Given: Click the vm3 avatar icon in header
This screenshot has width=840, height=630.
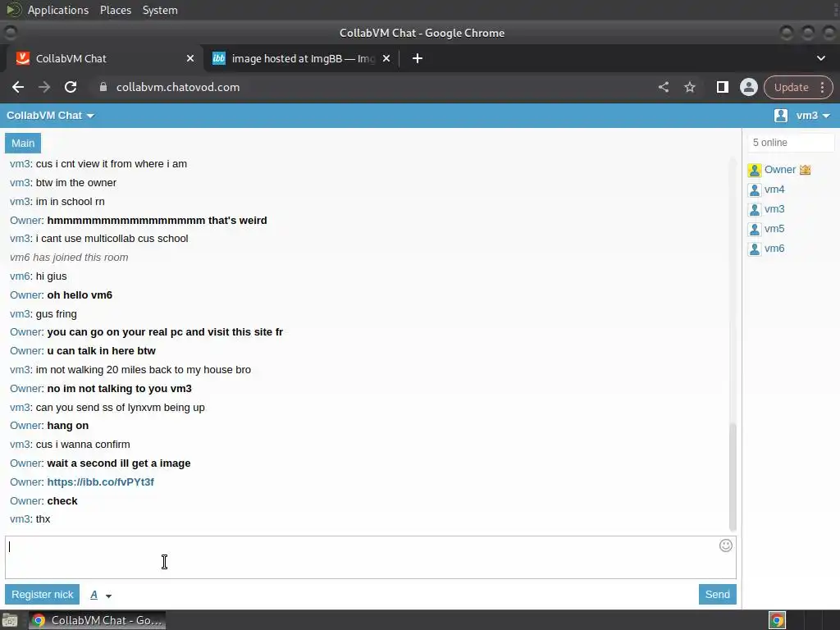Looking at the screenshot, I should point(781,115).
